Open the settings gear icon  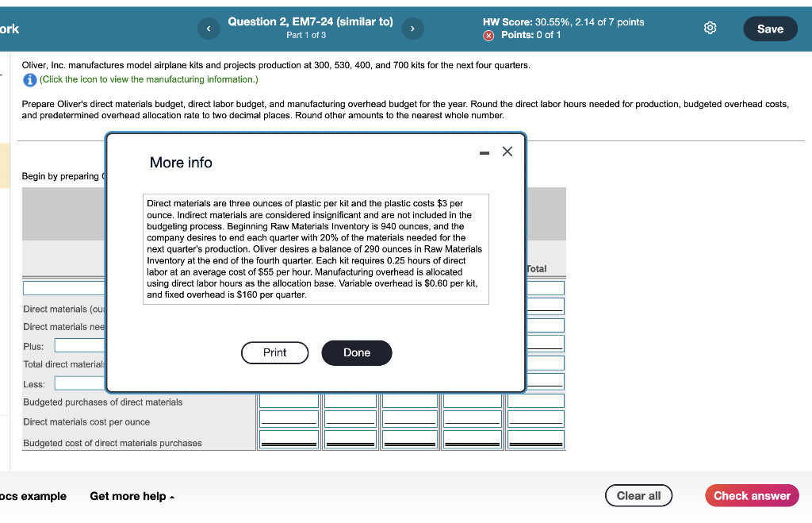point(710,28)
